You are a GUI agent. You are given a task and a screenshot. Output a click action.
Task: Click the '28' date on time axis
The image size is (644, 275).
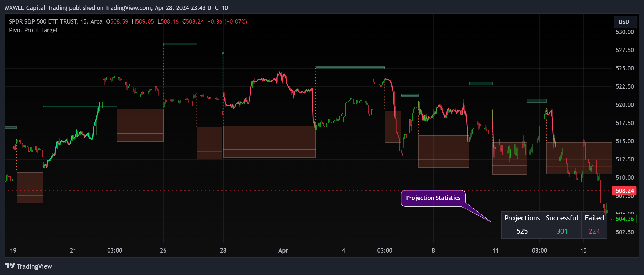point(223,250)
